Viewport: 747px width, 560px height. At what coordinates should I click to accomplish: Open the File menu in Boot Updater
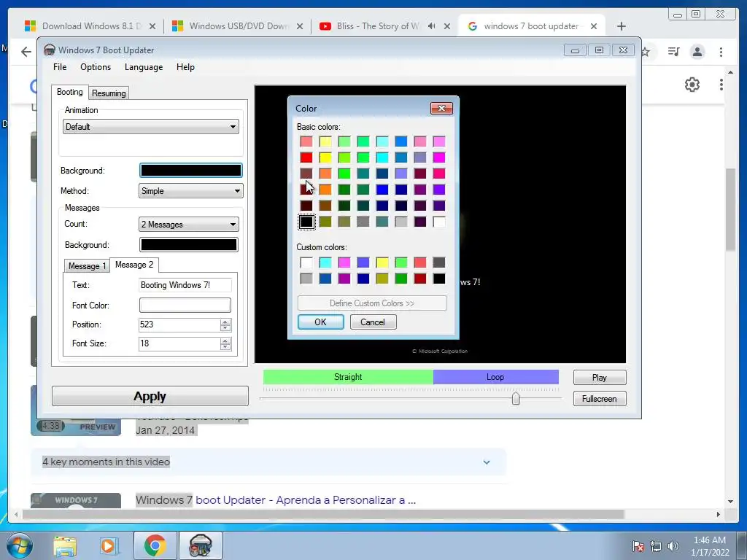pyautogui.click(x=60, y=67)
